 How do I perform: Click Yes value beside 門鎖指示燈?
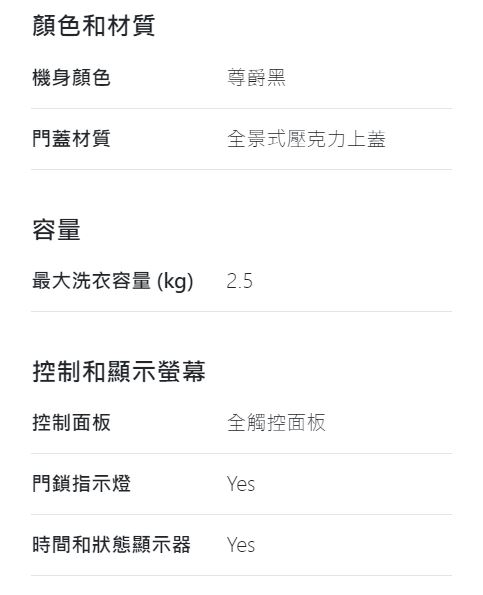click(241, 484)
